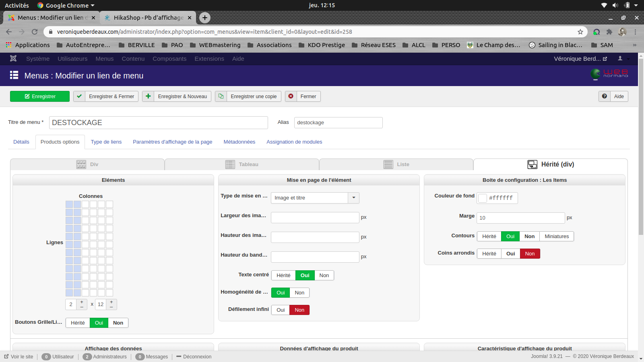This screenshot has width=644, height=362.
Task: Open the system menu arrow in top bar
Action: (636, 5)
